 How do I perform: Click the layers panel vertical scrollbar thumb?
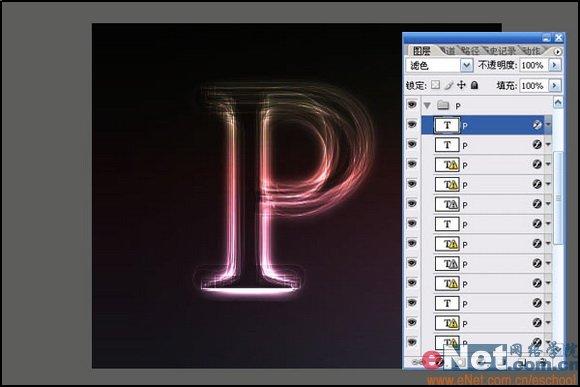coord(558,198)
